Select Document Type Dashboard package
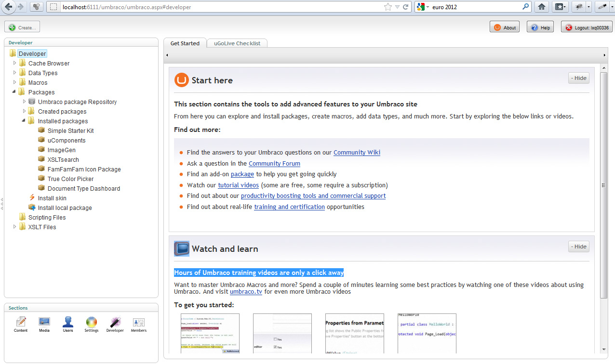The image size is (615, 364). [x=84, y=188]
